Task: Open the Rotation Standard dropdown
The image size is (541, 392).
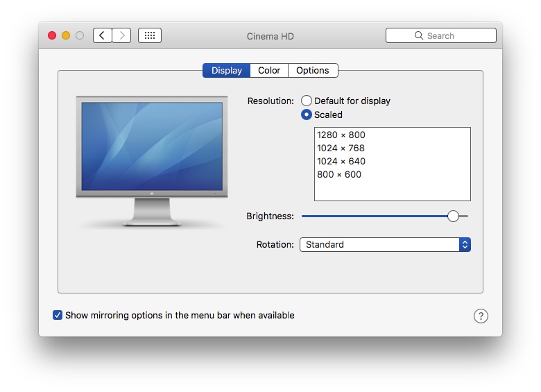Action: tap(385, 245)
